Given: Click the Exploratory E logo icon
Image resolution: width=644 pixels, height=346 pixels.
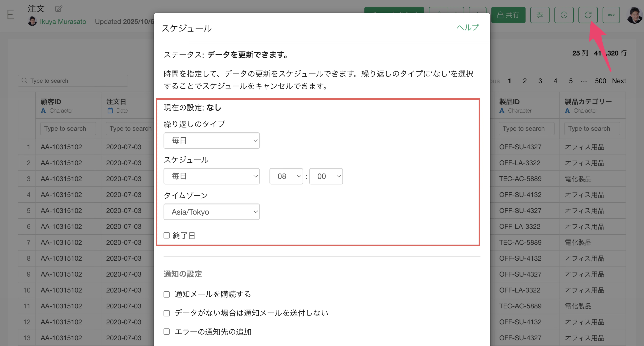Looking at the screenshot, I should click(x=10, y=15).
